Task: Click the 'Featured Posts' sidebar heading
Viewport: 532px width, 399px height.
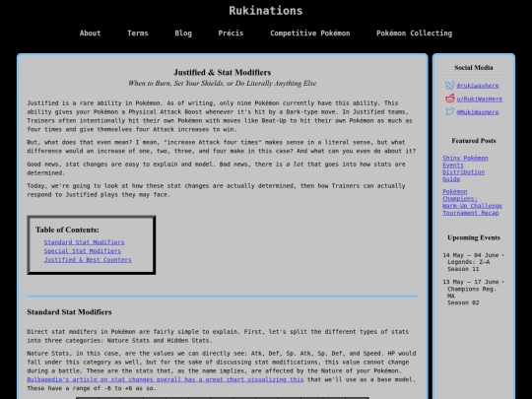Action: pos(474,141)
